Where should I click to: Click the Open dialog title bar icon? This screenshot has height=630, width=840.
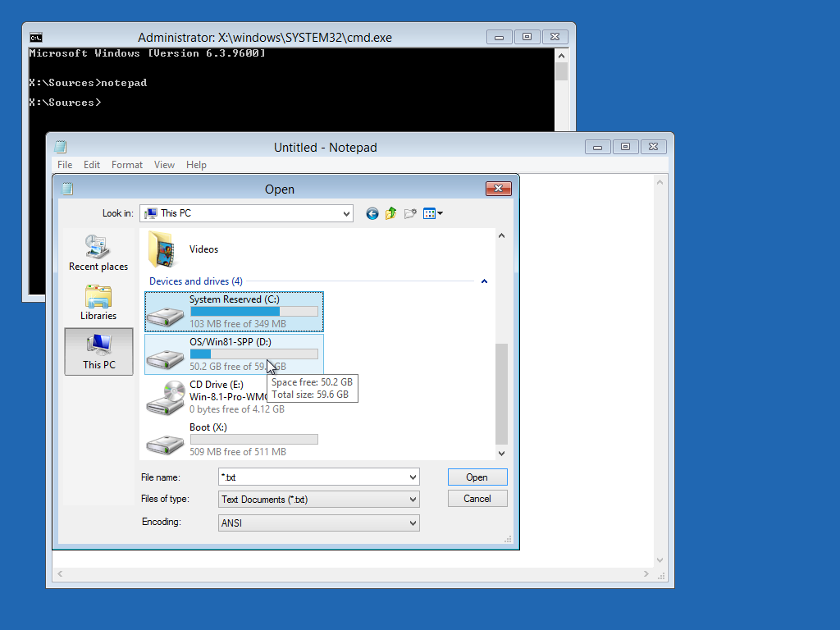tap(67, 189)
